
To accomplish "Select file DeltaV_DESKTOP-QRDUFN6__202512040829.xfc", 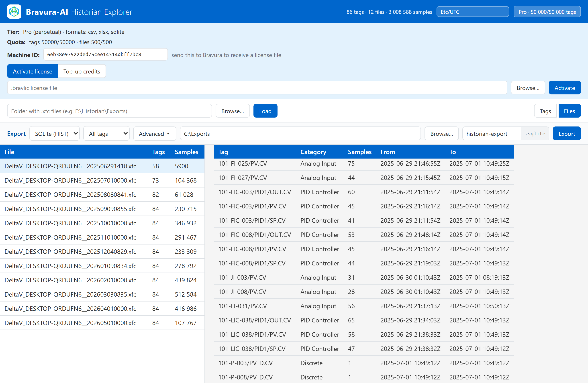I will coord(102,252).
